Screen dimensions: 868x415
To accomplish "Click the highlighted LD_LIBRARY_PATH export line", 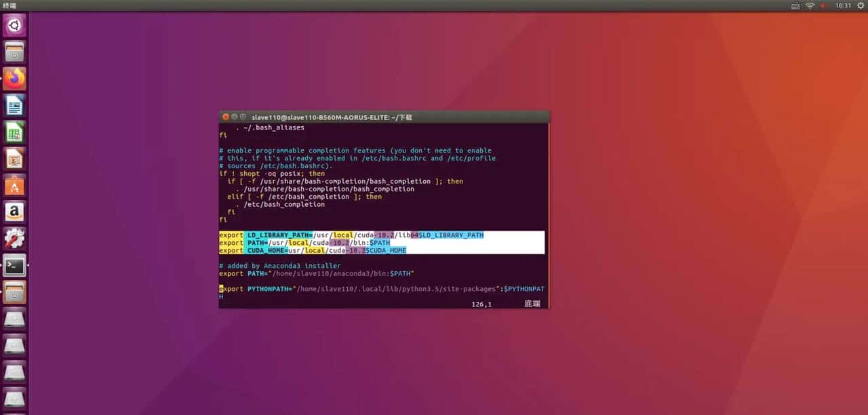I will pos(353,235).
